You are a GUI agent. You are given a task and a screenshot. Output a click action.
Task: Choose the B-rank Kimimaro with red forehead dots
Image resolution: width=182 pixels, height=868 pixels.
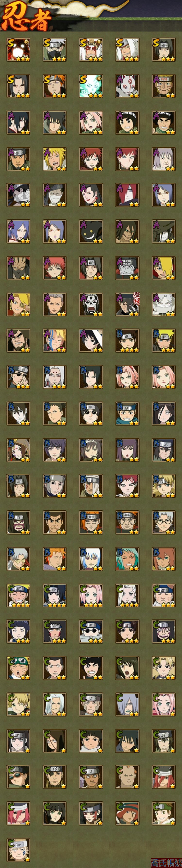tap(55, 377)
